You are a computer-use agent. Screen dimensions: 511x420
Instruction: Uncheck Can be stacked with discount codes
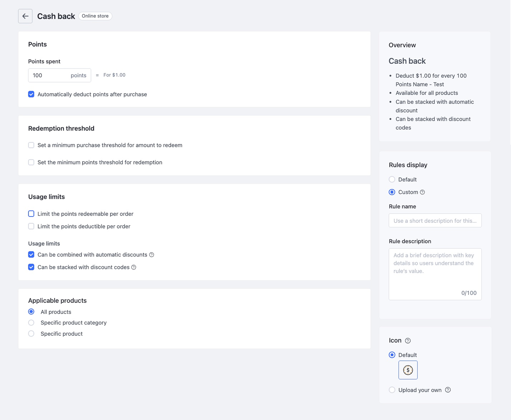coord(31,267)
